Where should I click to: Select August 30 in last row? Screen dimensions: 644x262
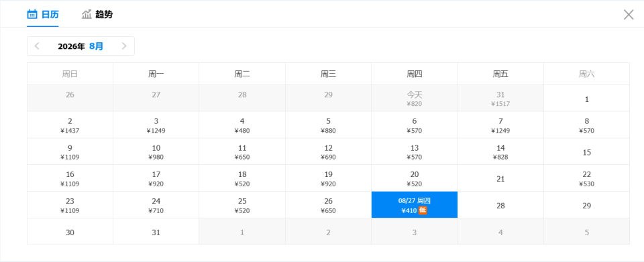coord(70,231)
